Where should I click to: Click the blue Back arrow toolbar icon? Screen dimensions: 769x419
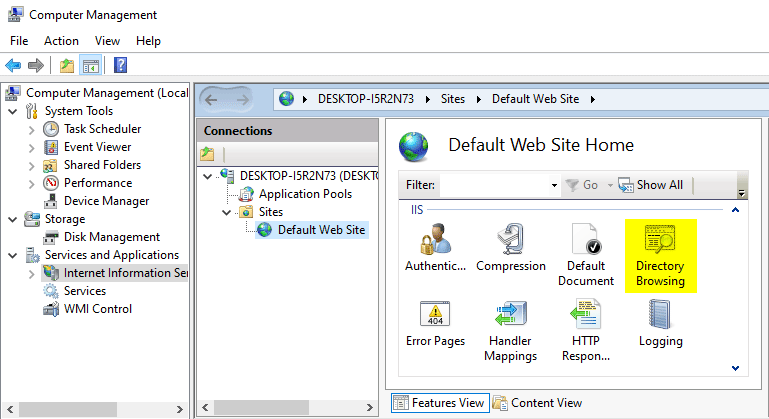click(x=13, y=65)
